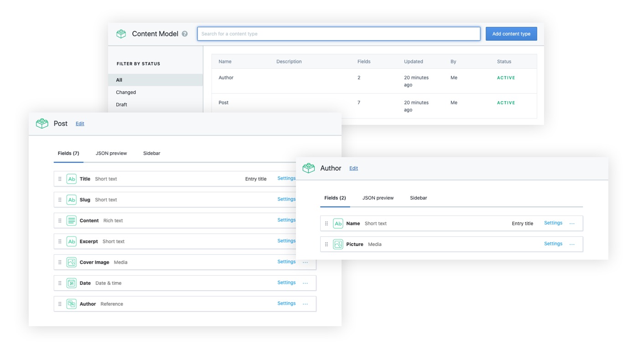Grab the drag handle of Name field

[327, 224]
